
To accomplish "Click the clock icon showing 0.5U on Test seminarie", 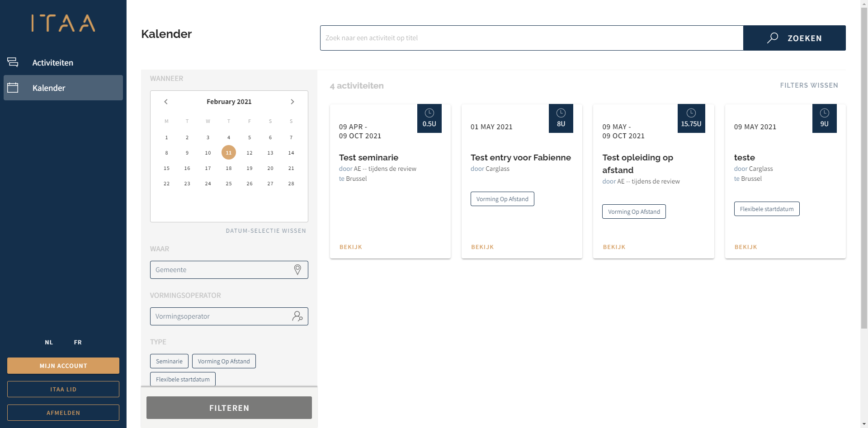I will (x=429, y=118).
